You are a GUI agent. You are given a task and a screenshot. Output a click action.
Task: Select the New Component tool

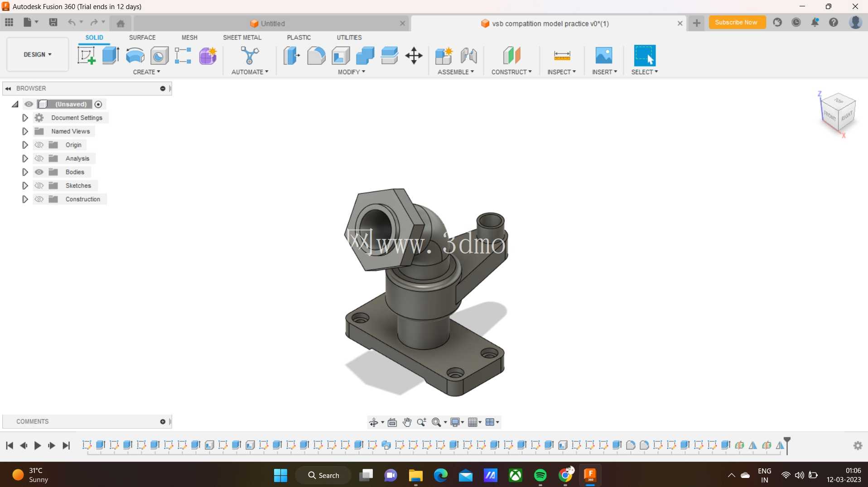click(444, 56)
